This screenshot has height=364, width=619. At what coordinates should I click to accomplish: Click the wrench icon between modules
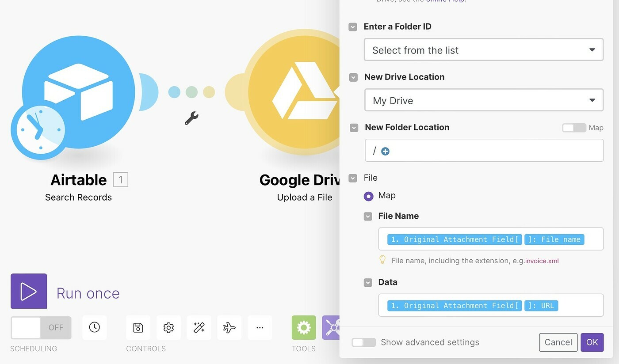click(x=191, y=118)
